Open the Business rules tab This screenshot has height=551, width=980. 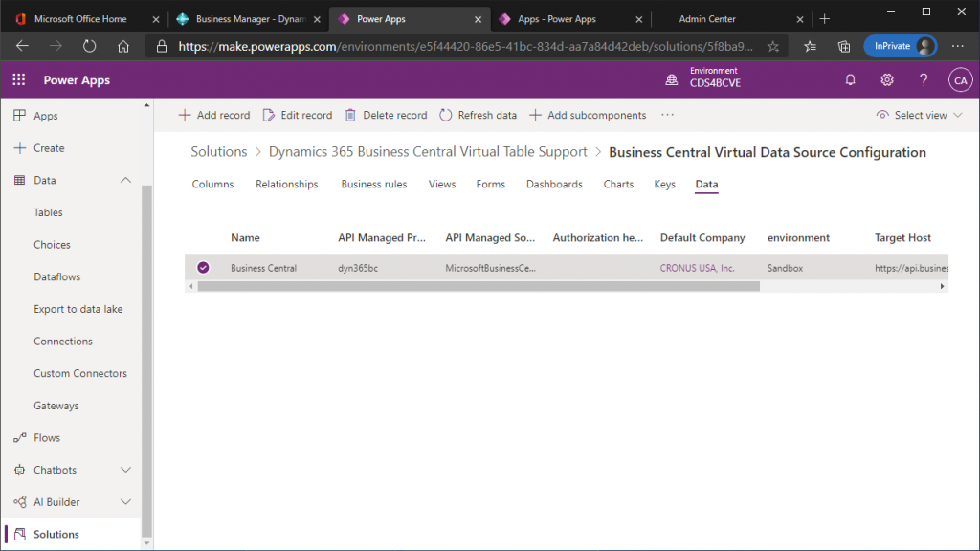pyautogui.click(x=374, y=185)
